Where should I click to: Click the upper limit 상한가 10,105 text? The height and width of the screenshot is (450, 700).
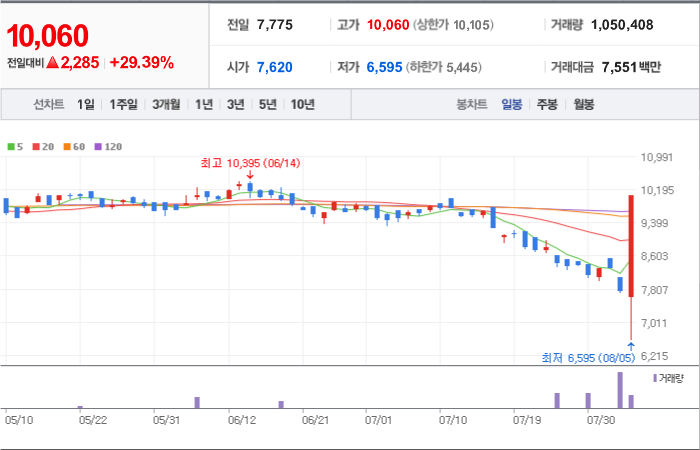point(453,25)
